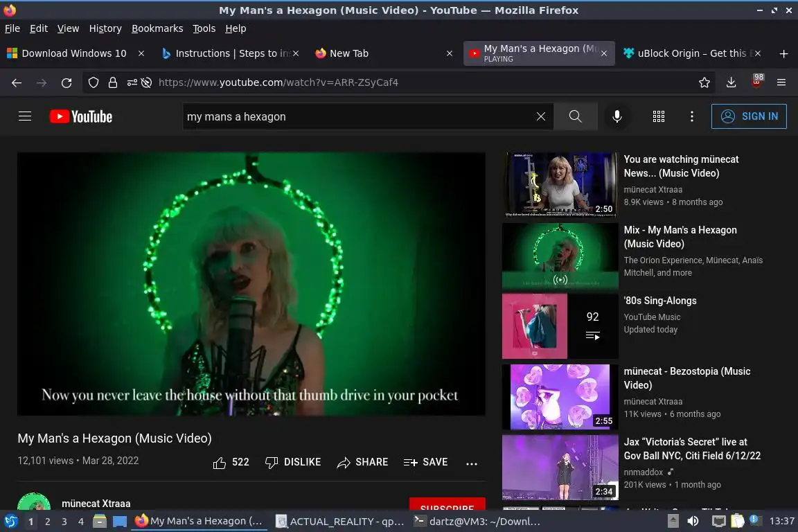Viewport: 798px width, 532px height.
Task: Open the display tray icon
Action: pyautogui.click(x=718, y=522)
